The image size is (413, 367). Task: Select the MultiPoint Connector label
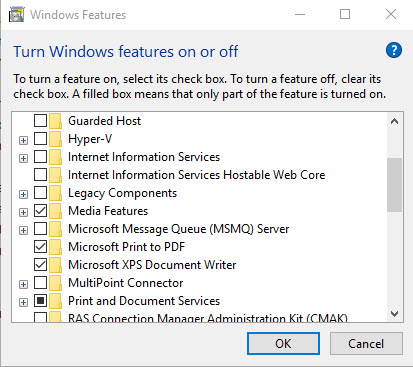point(126,283)
